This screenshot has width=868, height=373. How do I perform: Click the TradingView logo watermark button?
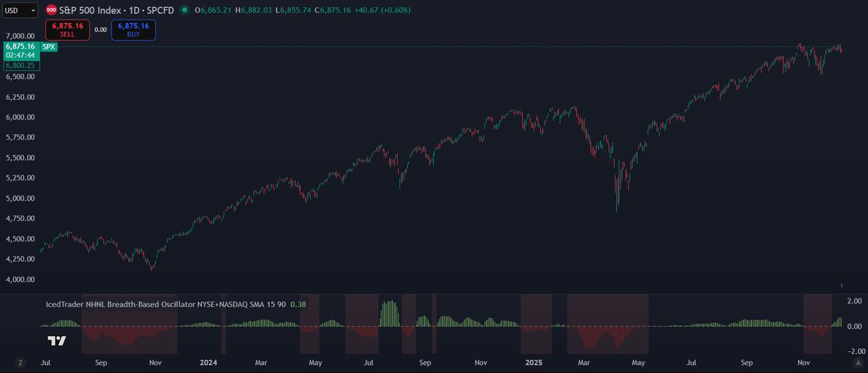(x=56, y=340)
